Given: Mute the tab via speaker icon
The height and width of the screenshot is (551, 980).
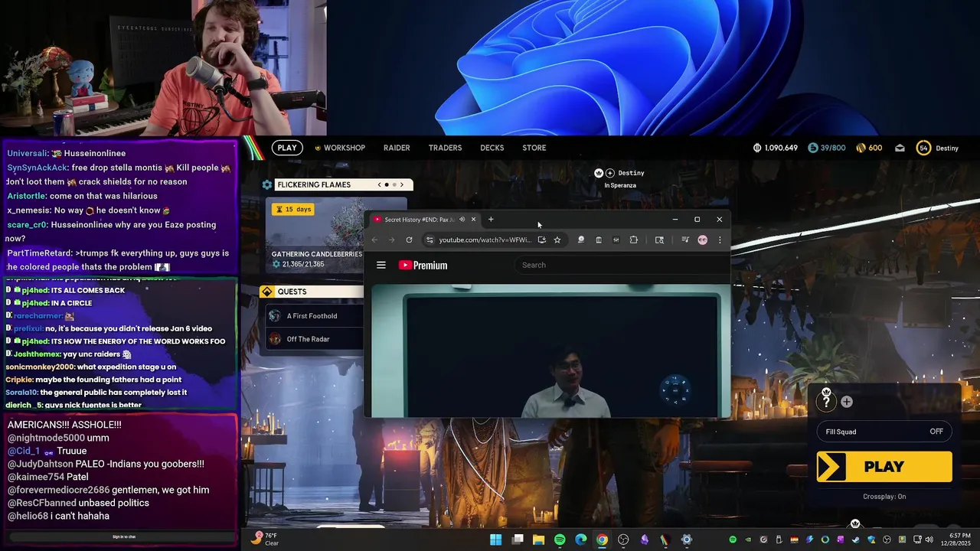Looking at the screenshot, I should (x=462, y=220).
